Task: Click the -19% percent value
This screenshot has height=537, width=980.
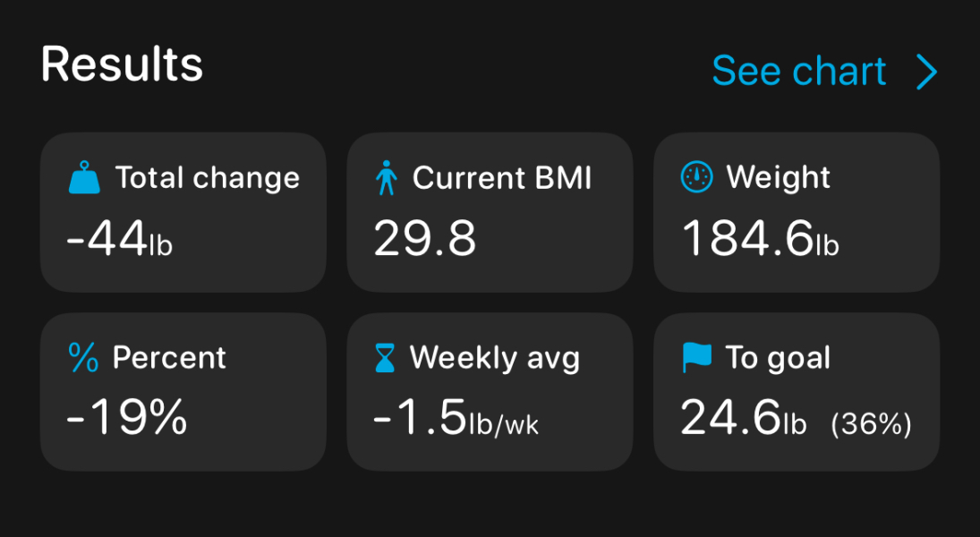Action: [127, 418]
